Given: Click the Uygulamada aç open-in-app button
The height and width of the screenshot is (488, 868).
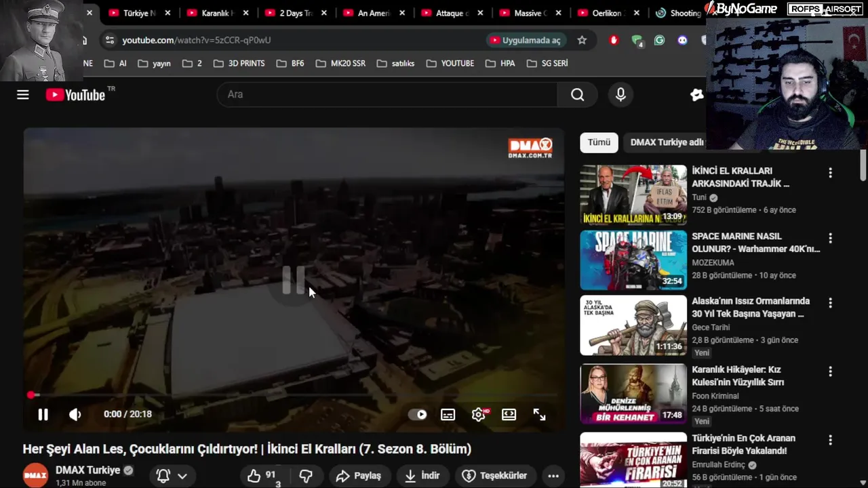Looking at the screenshot, I should [x=526, y=40].
